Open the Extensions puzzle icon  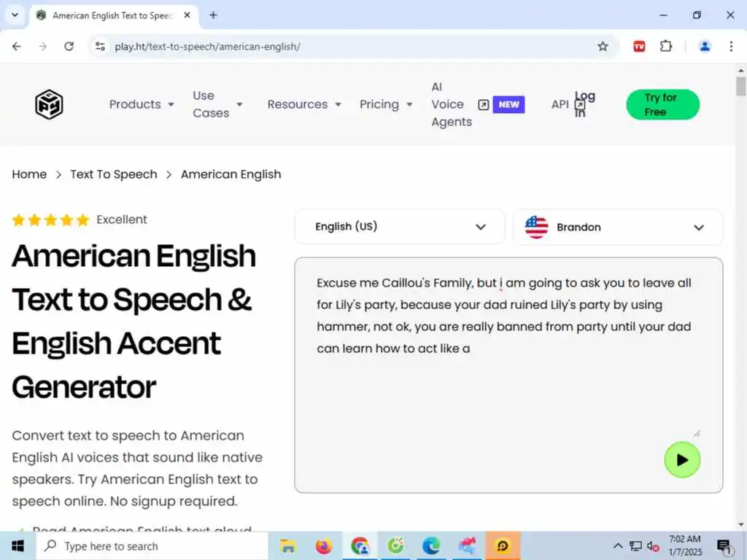tap(665, 46)
